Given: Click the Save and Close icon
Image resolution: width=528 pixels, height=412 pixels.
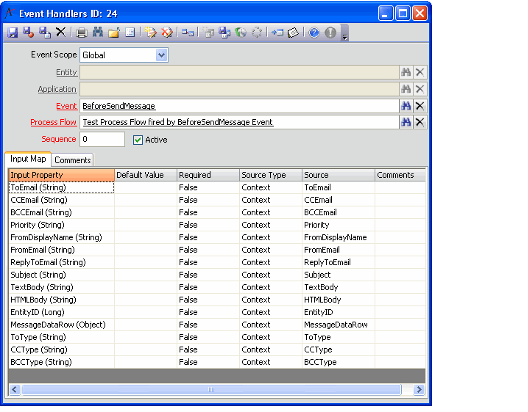Looking at the screenshot, I should 29,33.
